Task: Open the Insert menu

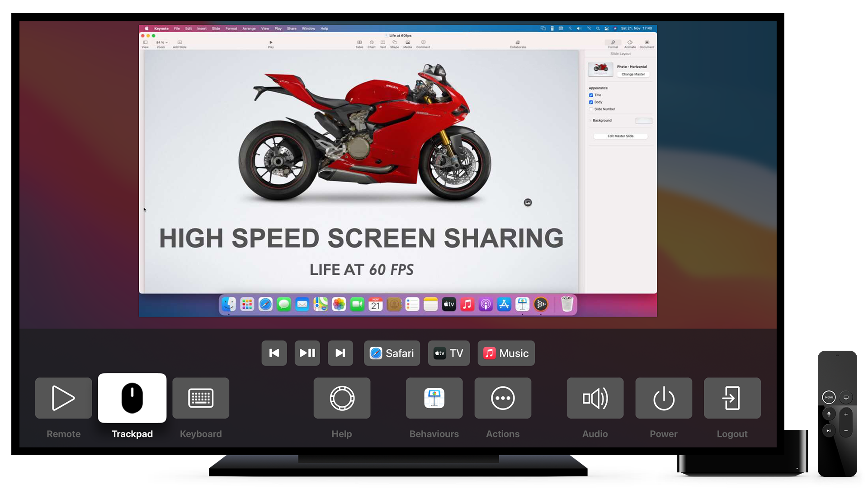Action: click(202, 28)
